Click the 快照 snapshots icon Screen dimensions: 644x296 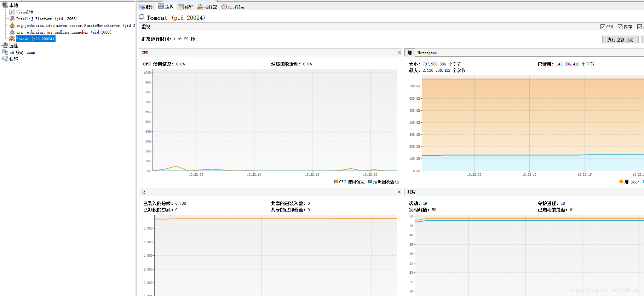5,59
